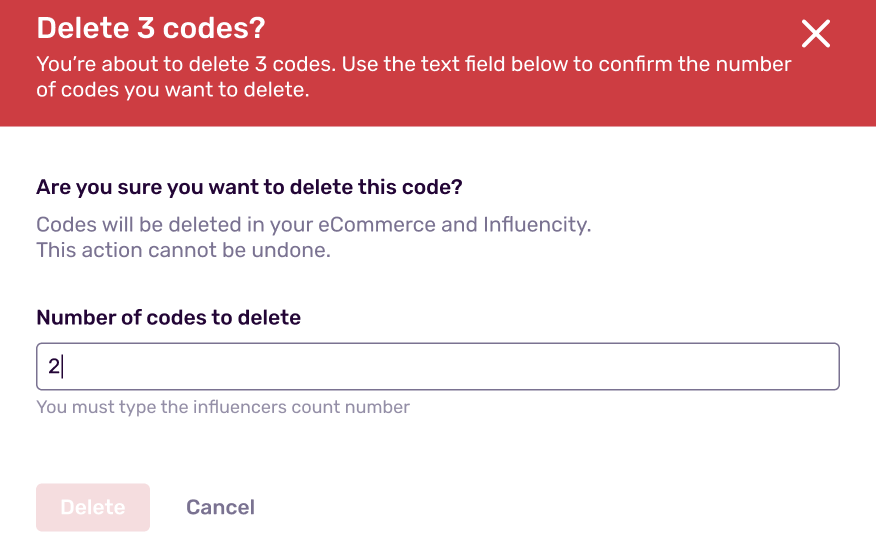Viewport: 876px width, 543px height.
Task: Focus the Number of codes text field
Action: pos(437,367)
